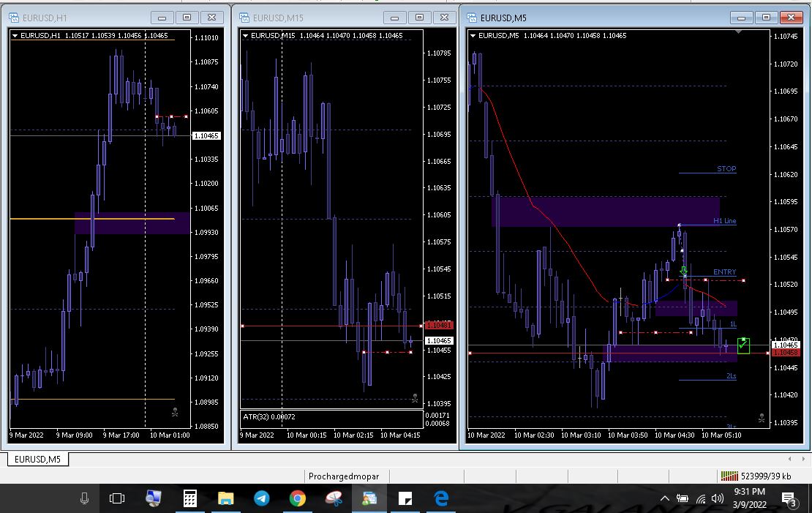
Task: Click the green checkmark box on the M5 chart
Action: (744, 345)
